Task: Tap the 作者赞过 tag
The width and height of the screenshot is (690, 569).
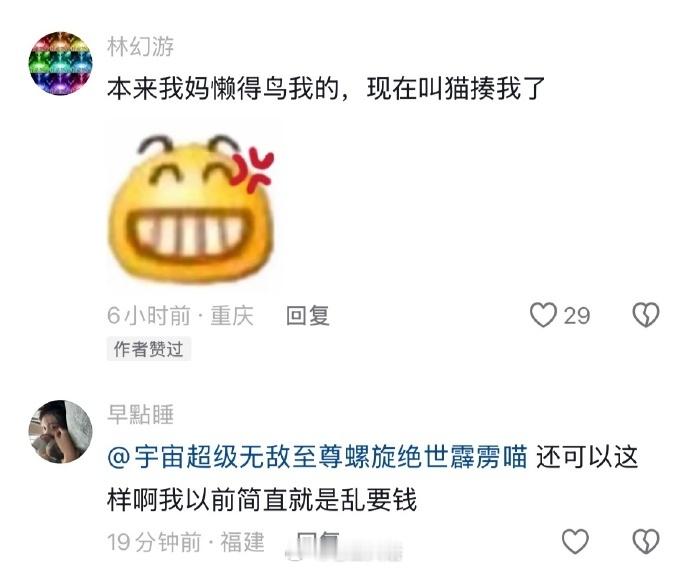Action: click(x=149, y=349)
